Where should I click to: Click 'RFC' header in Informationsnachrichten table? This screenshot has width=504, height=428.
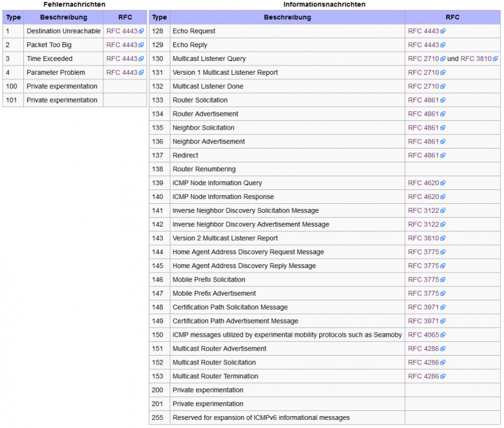[x=452, y=18]
